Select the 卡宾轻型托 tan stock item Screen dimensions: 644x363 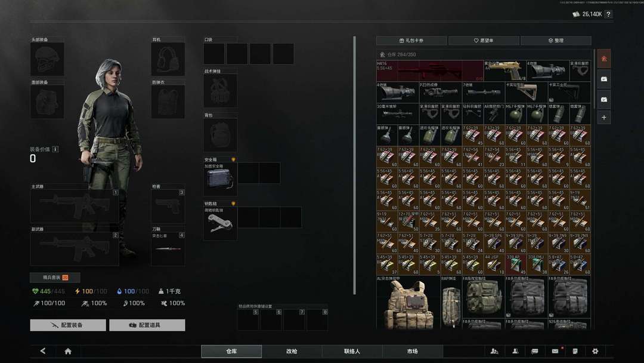(527, 92)
